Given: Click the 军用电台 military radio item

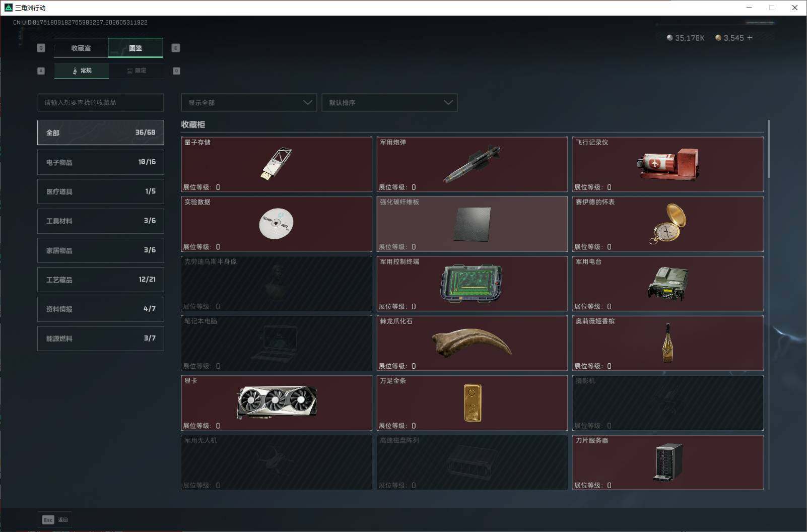Looking at the screenshot, I should coord(667,284).
